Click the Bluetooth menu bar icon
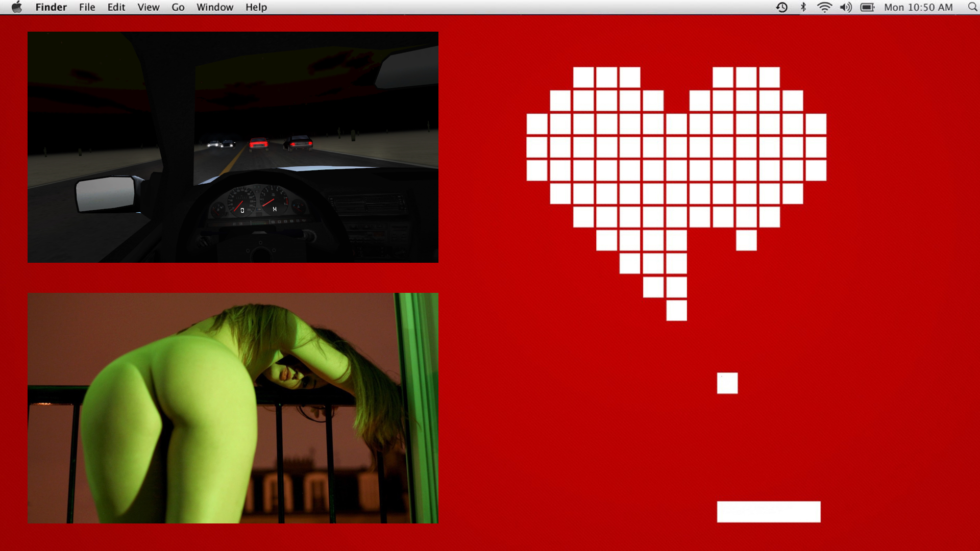This screenshot has height=551, width=980. [x=803, y=7]
